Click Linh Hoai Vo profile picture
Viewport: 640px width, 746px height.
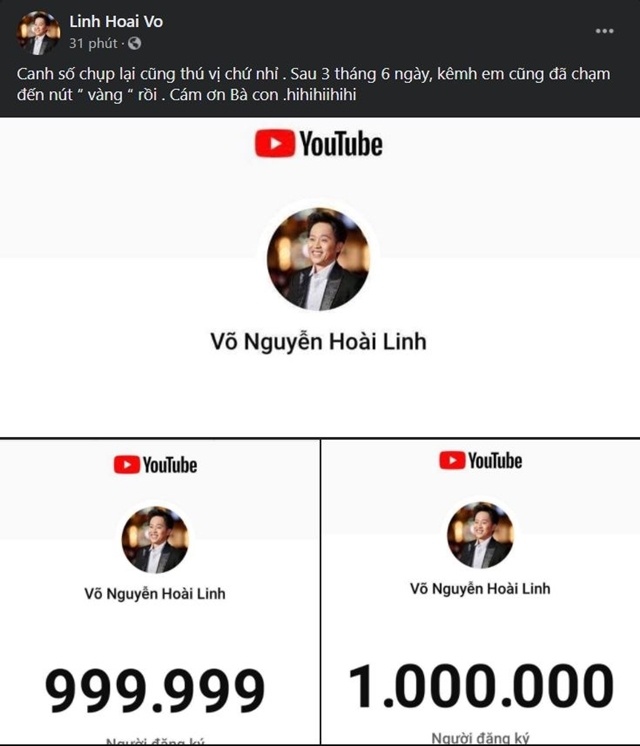point(39,33)
